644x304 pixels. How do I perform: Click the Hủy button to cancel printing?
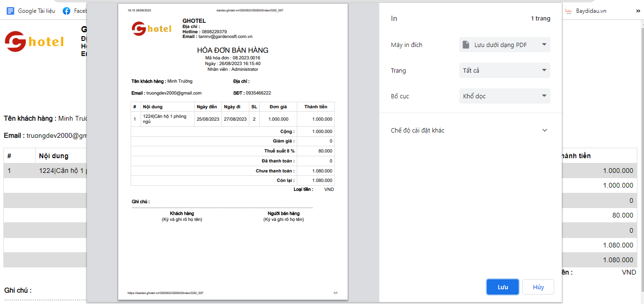[x=538, y=287]
